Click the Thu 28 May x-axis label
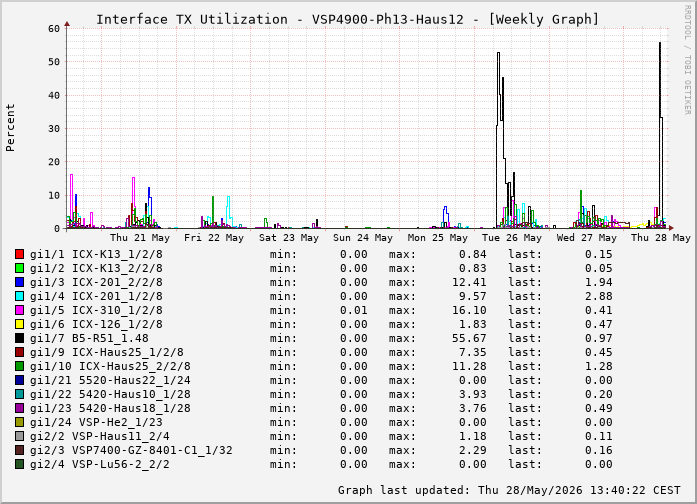 (661, 238)
